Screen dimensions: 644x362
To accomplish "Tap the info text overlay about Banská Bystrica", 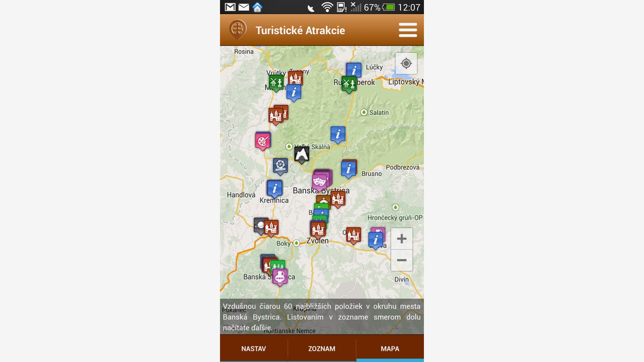I will (322, 317).
